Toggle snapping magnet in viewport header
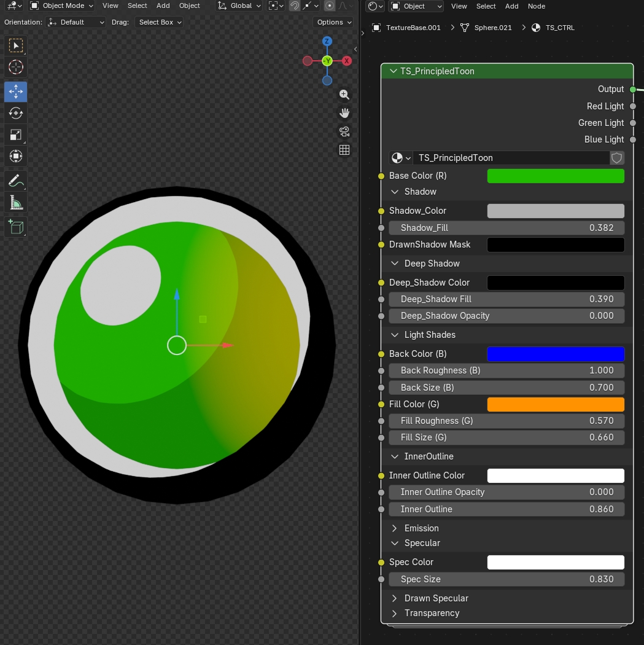The width and height of the screenshot is (644, 645). [295, 6]
